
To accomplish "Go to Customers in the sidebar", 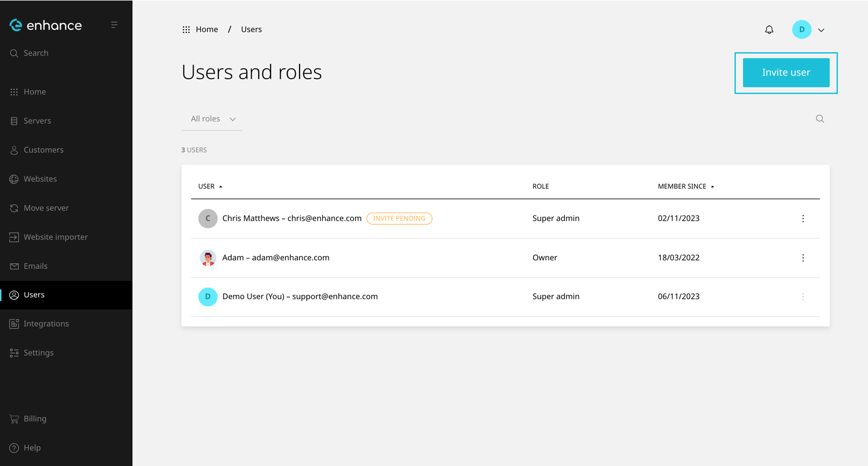I will 43,150.
